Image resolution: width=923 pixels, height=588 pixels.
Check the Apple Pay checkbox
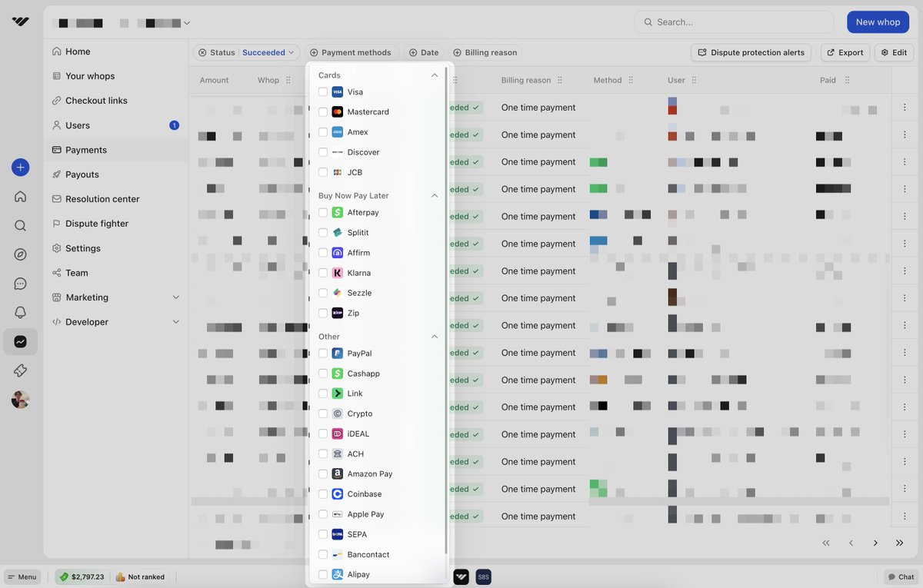click(323, 514)
